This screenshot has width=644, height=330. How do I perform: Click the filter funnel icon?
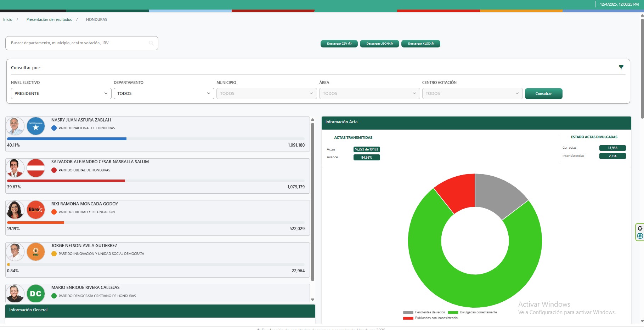(x=621, y=67)
